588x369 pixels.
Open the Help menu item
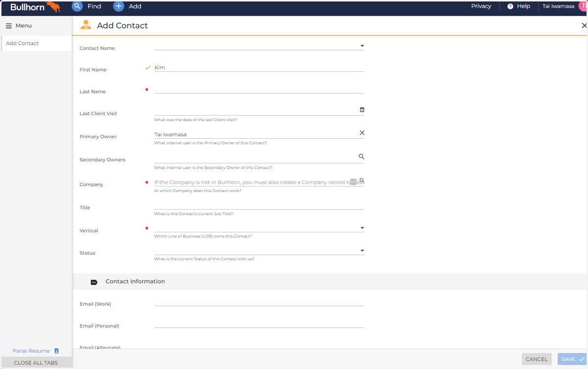[518, 6]
